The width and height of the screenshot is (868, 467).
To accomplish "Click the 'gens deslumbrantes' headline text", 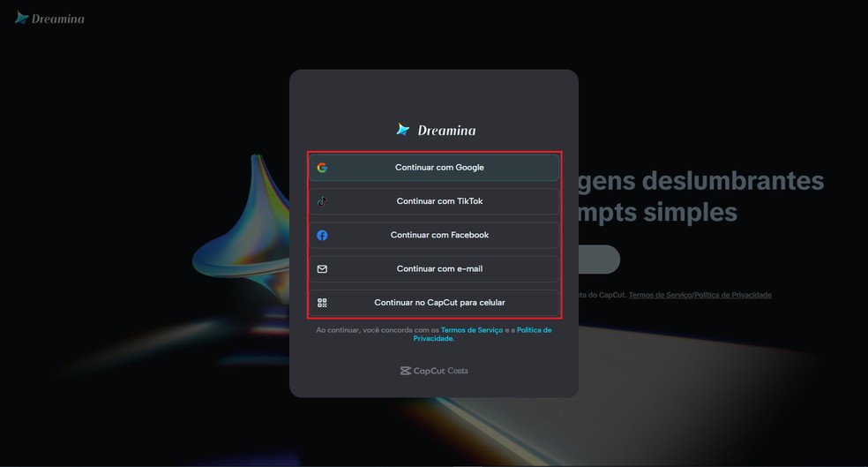I will tap(700, 181).
